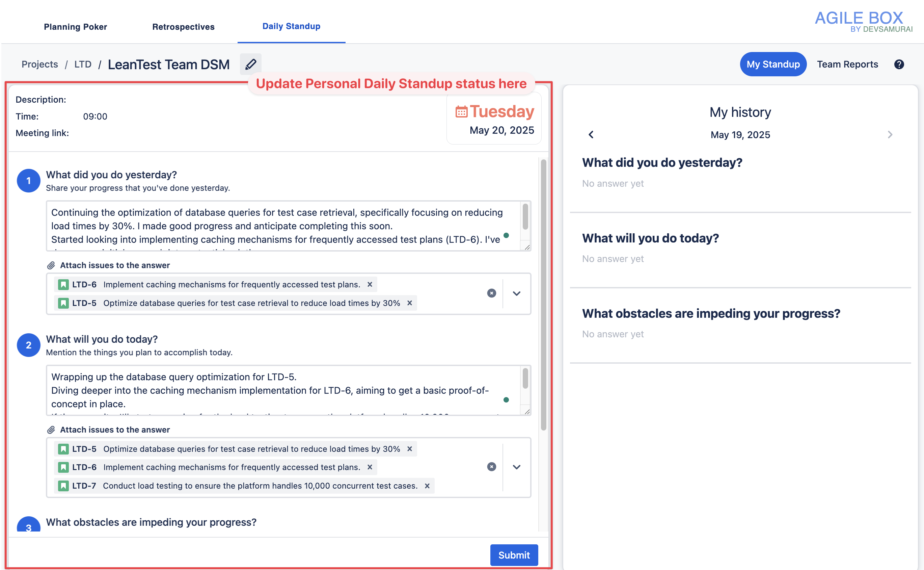Switch to the Planning Poker tab
The width and height of the screenshot is (924, 570).
pyautogui.click(x=75, y=27)
